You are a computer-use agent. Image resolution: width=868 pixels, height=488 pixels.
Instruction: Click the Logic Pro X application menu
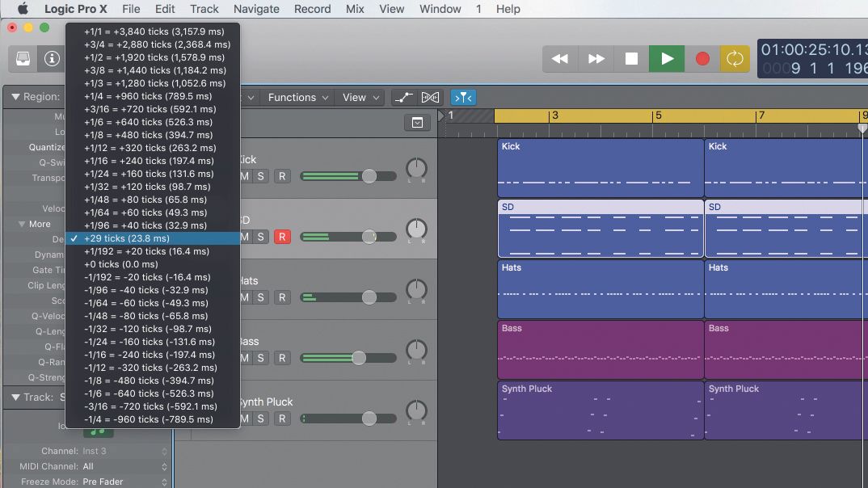[x=76, y=9]
